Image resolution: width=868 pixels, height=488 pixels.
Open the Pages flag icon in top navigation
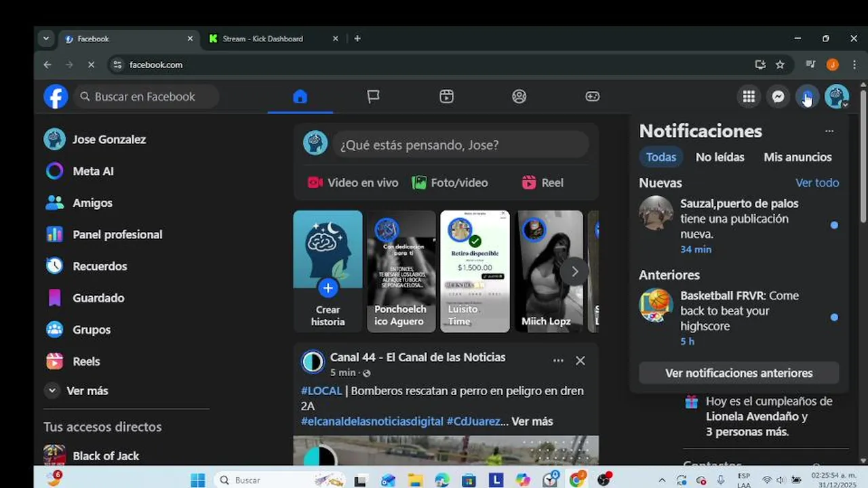[x=373, y=96]
